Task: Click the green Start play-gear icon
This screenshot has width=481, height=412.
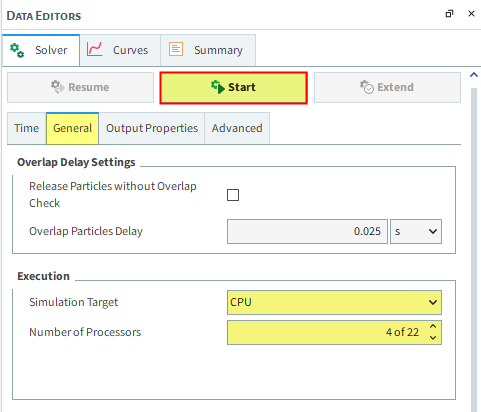Action: click(x=218, y=87)
